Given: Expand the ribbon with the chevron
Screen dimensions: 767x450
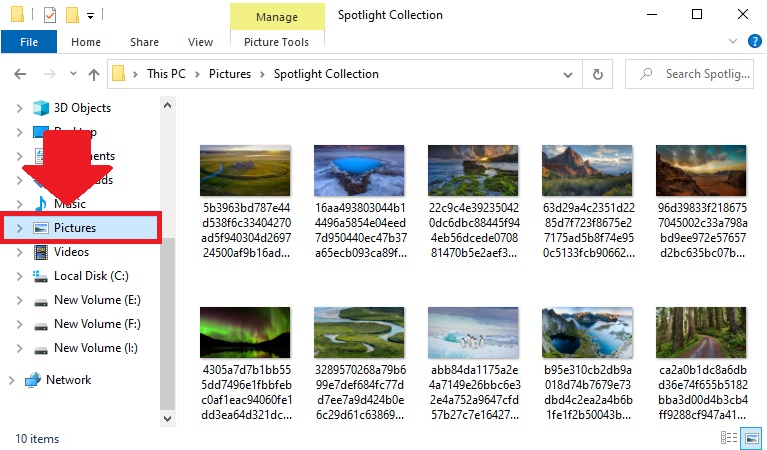Looking at the screenshot, I should tap(733, 41).
